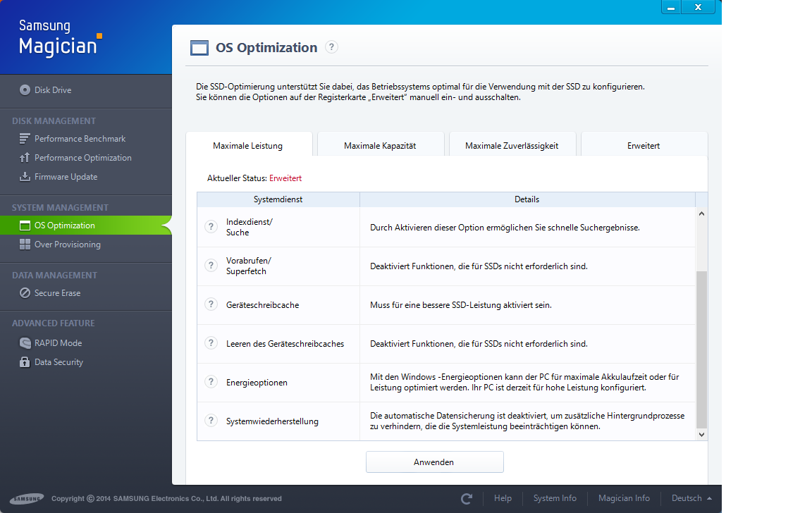Click the Over Provisioning grid icon
This screenshot has width=812, height=513.
(25, 245)
